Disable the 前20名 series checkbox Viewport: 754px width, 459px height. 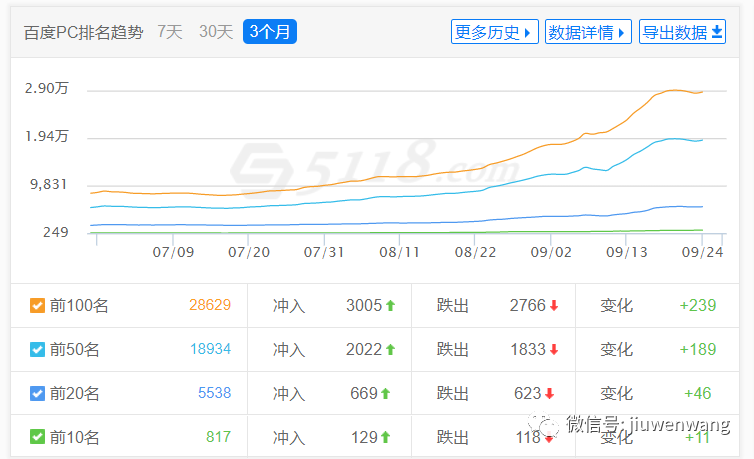tap(38, 393)
